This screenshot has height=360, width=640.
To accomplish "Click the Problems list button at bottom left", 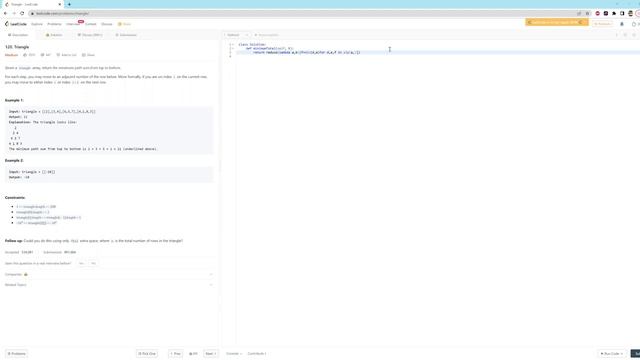I will pos(17,353).
